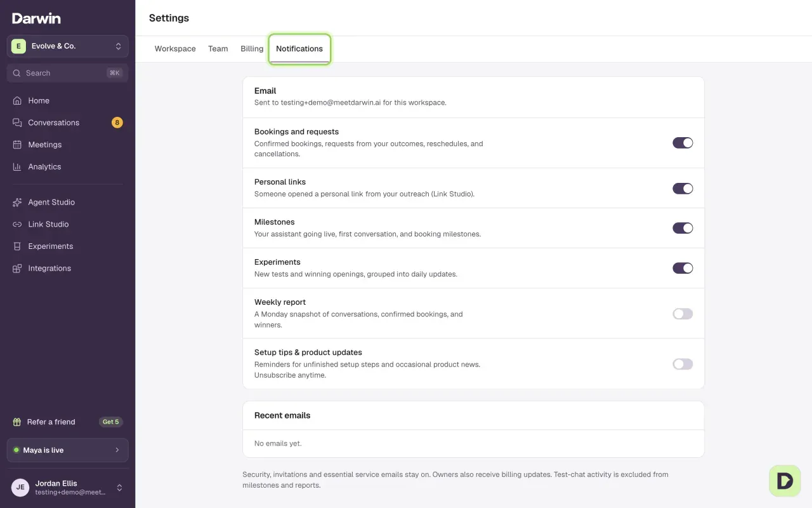The width and height of the screenshot is (812, 508).
Task: Click the Meetings calendar icon
Action: click(x=17, y=145)
